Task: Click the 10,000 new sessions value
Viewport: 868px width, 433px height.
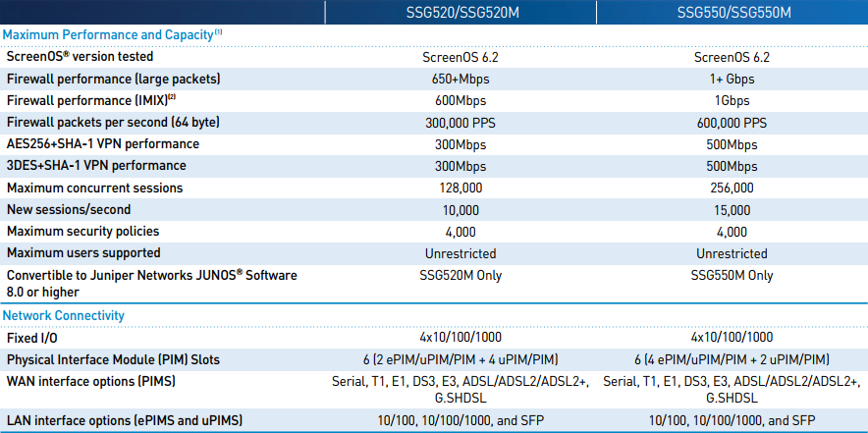Action: (461, 210)
